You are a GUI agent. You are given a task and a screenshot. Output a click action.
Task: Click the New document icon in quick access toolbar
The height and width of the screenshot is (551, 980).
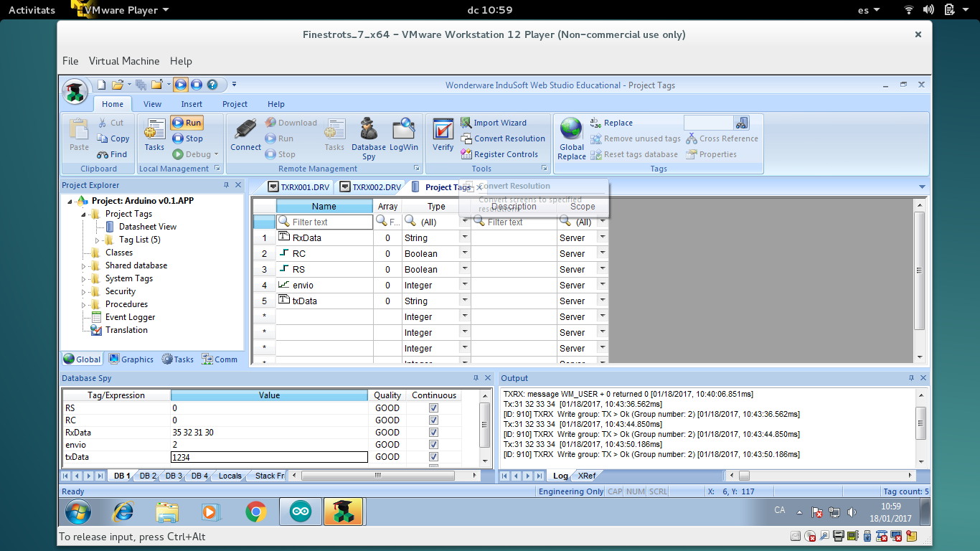click(x=102, y=85)
